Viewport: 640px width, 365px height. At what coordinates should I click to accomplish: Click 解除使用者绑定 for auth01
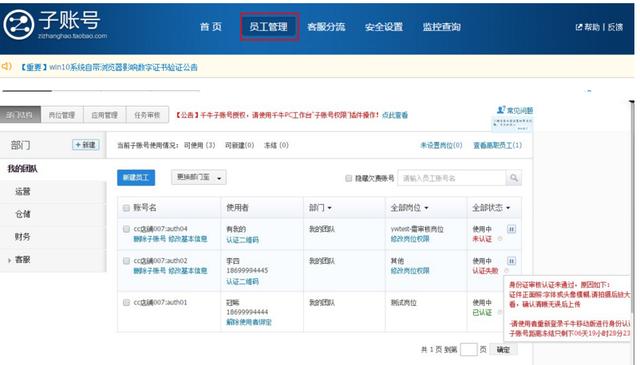point(249,322)
